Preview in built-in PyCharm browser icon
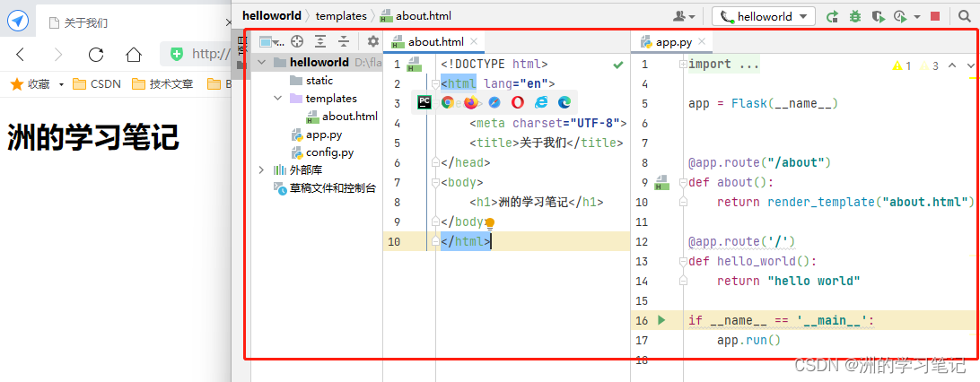Image resolution: width=980 pixels, height=382 pixels. click(x=424, y=102)
